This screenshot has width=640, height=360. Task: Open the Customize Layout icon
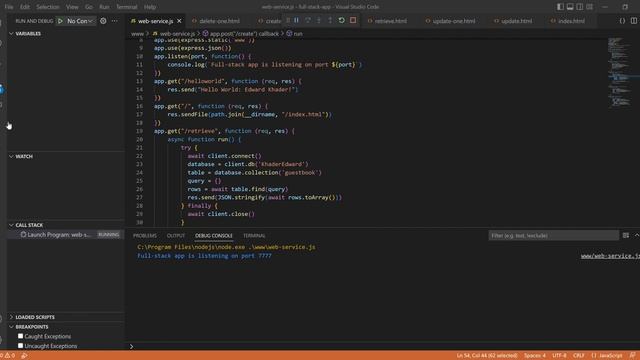589,7
